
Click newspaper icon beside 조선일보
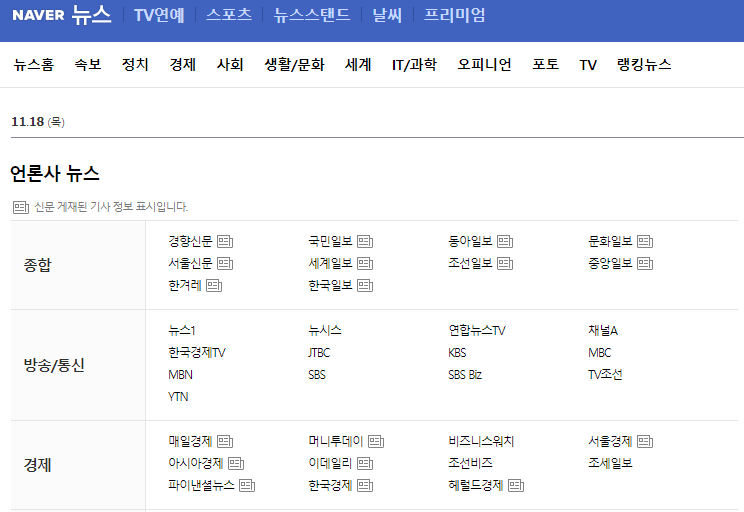(505, 263)
